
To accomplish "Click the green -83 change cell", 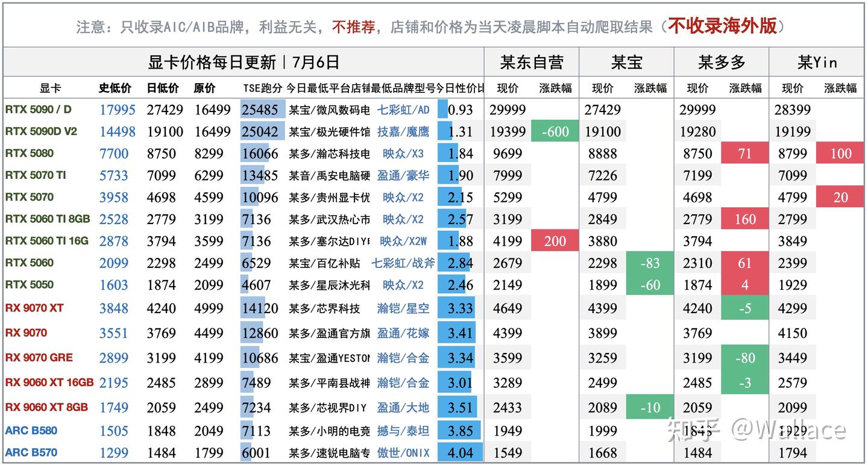I will pos(650,263).
